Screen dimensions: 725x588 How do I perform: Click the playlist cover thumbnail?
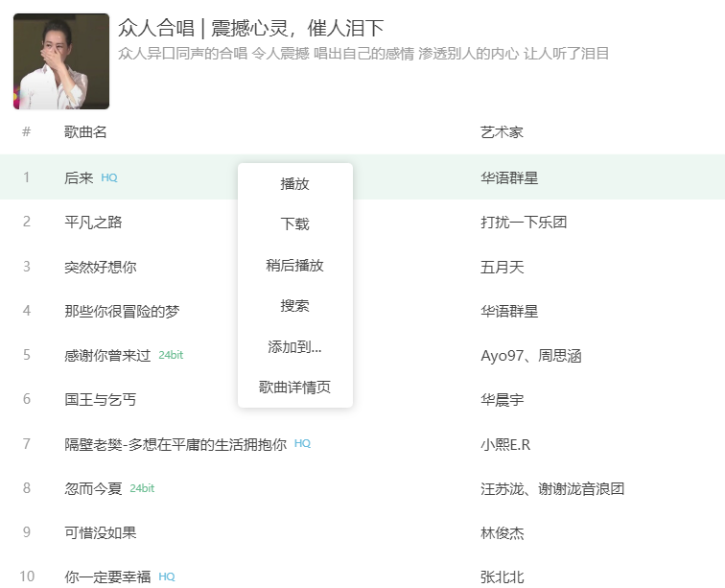(x=61, y=61)
